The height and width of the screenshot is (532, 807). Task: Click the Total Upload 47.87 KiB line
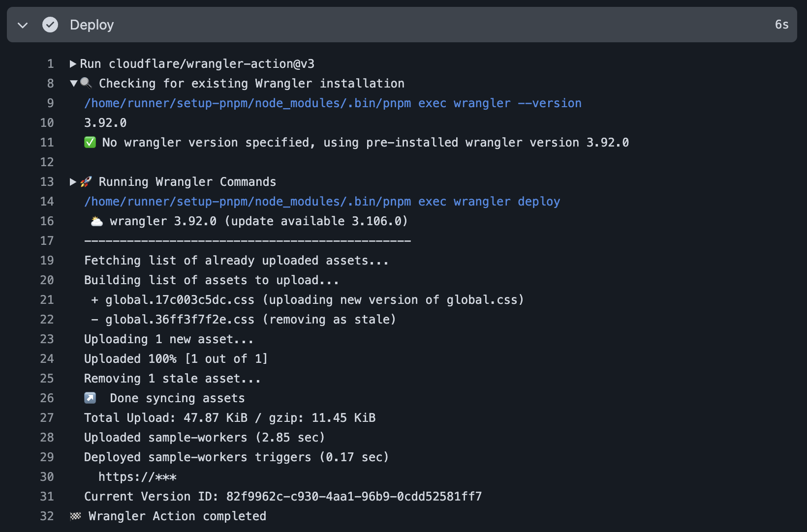point(230,418)
